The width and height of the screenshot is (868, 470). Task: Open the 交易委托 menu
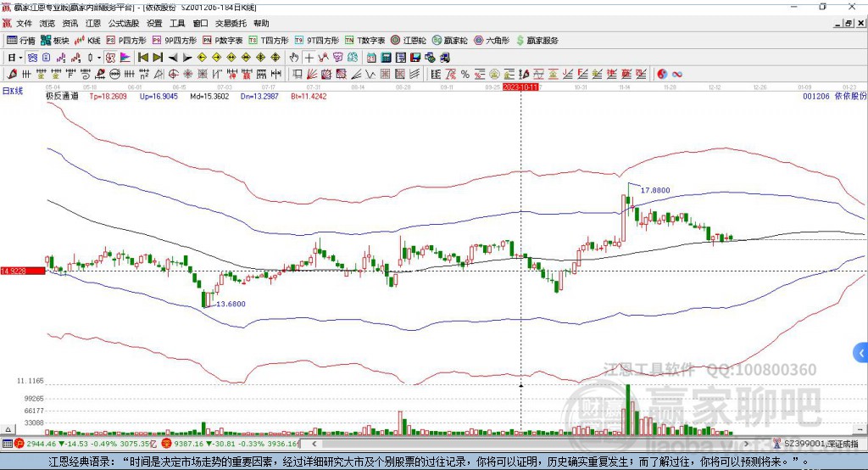click(231, 23)
